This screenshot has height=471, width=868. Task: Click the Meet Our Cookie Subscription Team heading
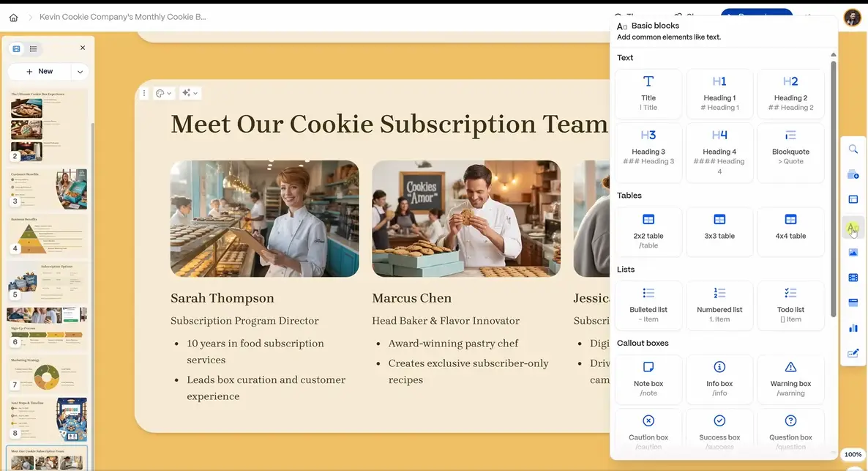[x=389, y=124]
